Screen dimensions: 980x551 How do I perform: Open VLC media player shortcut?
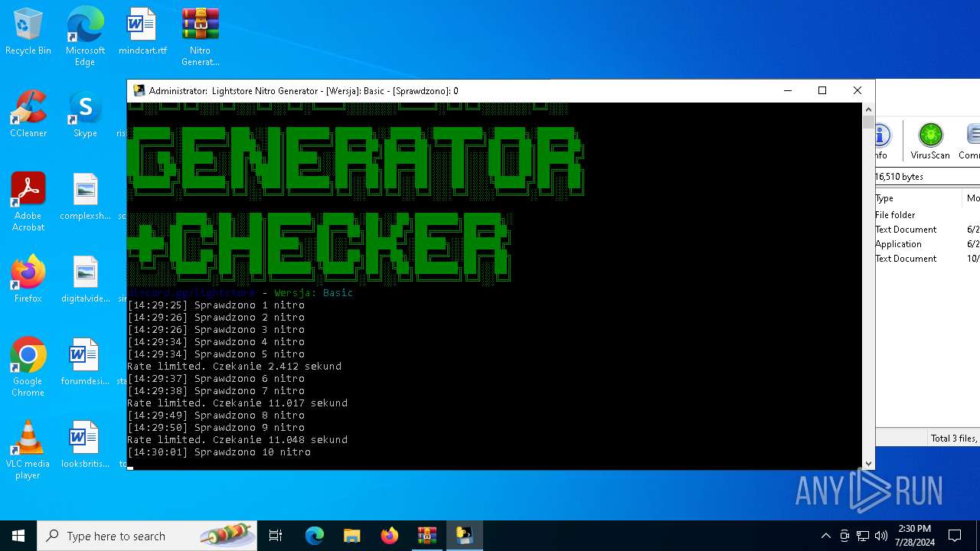click(28, 449)
